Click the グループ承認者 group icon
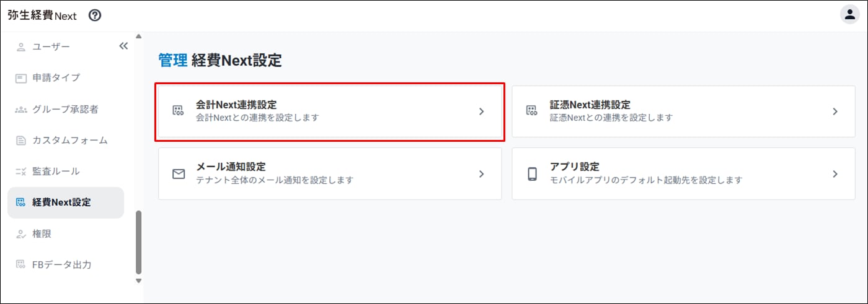This screenshot has width=868, height=304. (20, 110)
